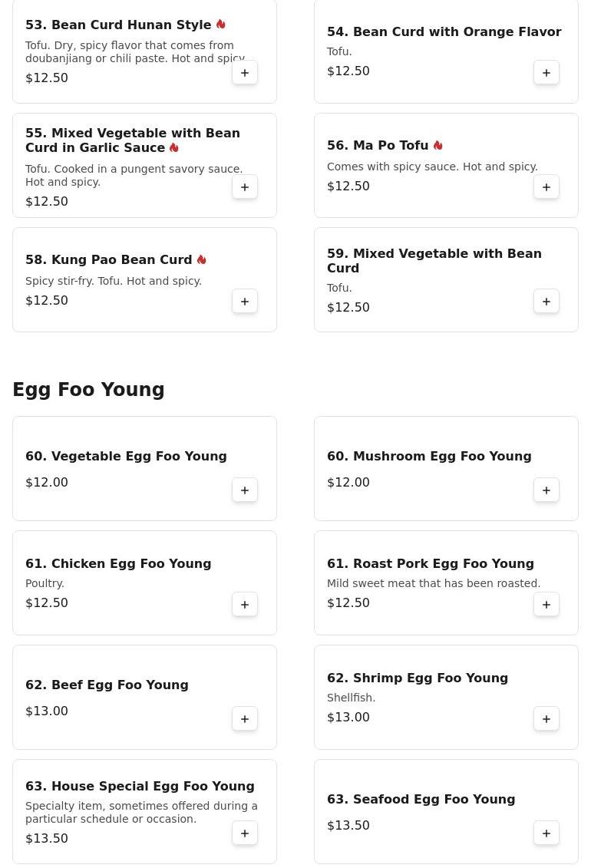Add House Special Egg Foo Young
This screenshot has height=868, width=591.
(245, 833)
